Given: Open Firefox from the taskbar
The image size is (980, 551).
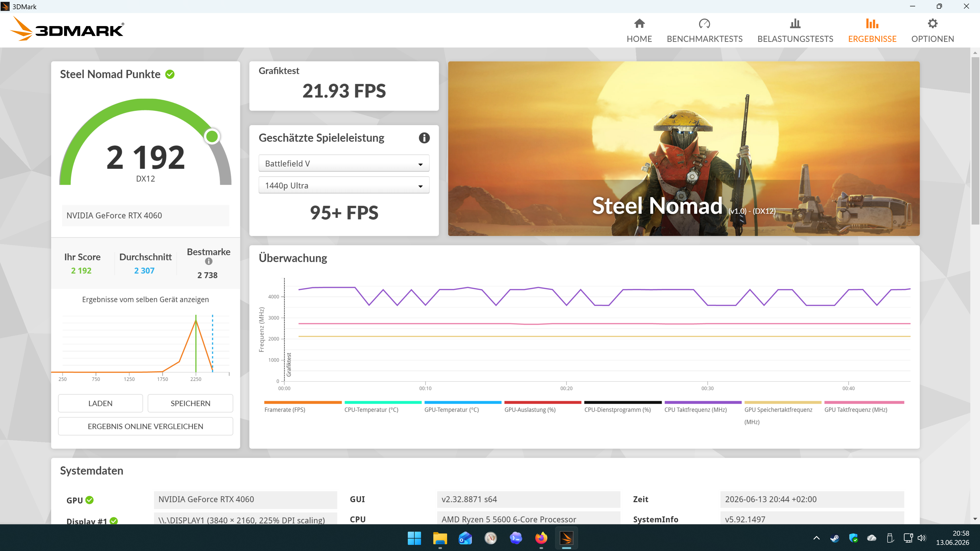Looking at the screenshot, I should click(541, 538).
